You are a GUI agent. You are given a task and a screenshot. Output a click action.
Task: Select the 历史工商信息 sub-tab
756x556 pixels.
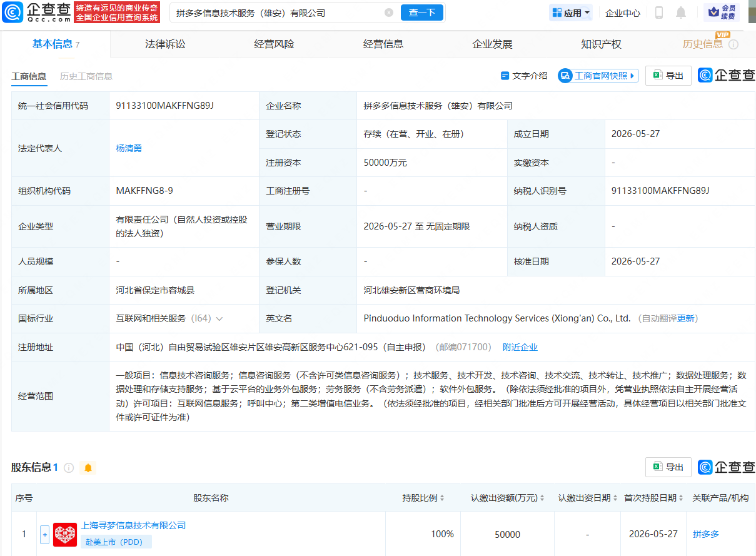pyautogui.click(x=86, y=76)
